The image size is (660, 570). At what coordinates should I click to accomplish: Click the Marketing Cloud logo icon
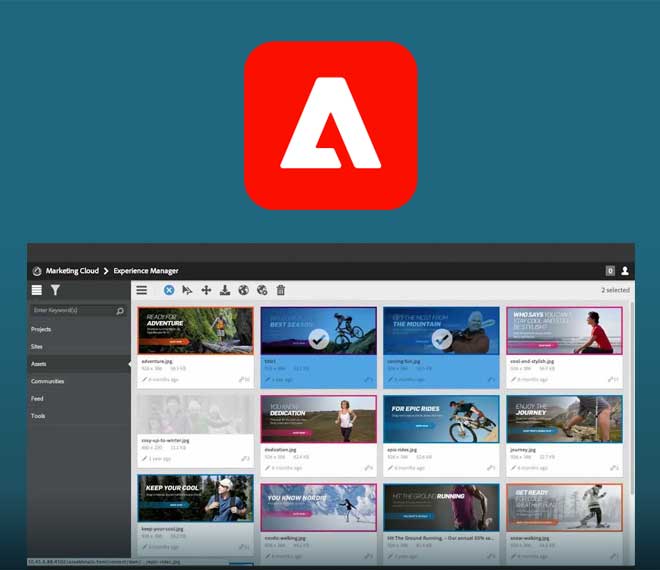[37, 271]
